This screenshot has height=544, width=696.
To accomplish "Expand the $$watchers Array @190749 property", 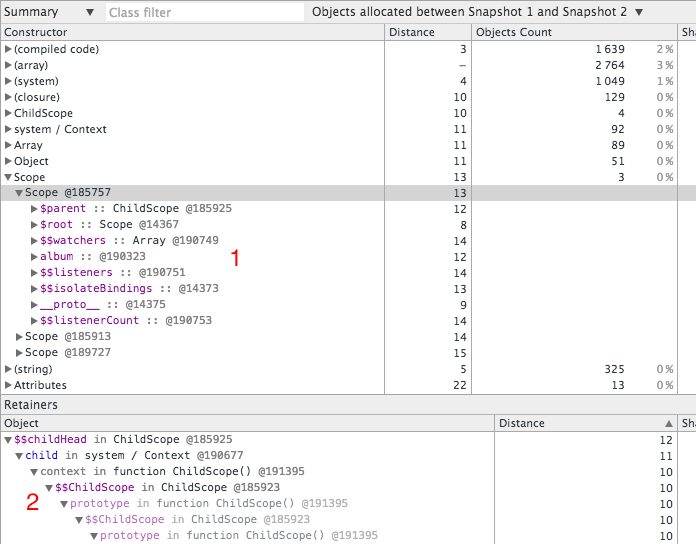I will (34, 240).
